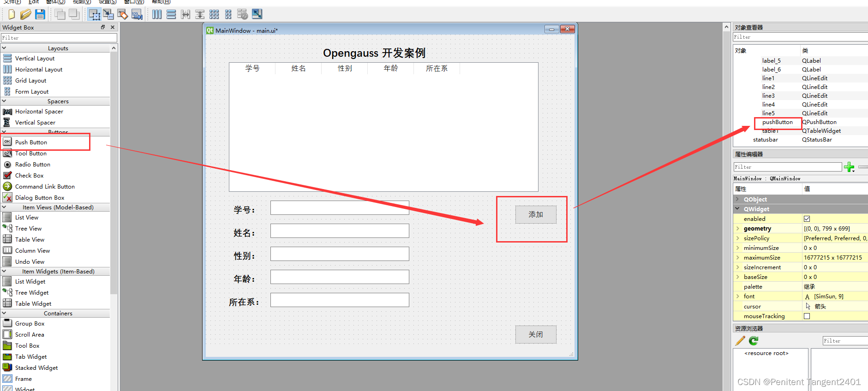Collapse the Item Views (Model-Based) category
Image resolution: width=868 pixels, height=391 pixels.
(4, 207)
